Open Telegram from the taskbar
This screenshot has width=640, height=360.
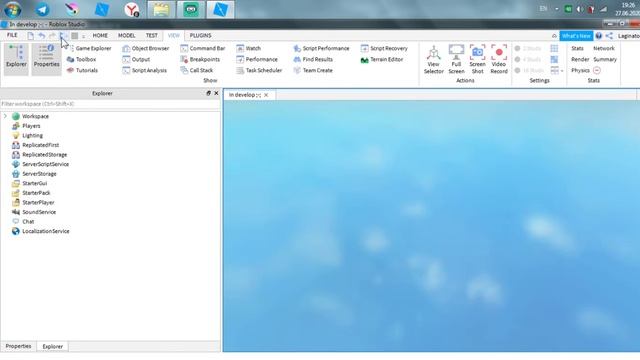point(42,9)
